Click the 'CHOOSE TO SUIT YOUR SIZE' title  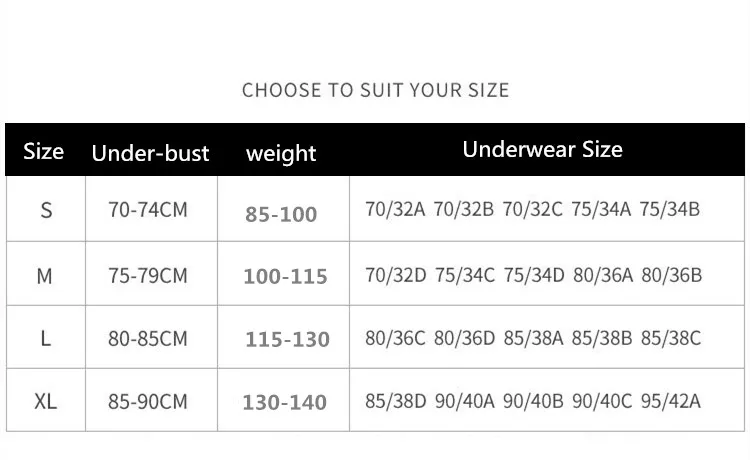point(375,90)
